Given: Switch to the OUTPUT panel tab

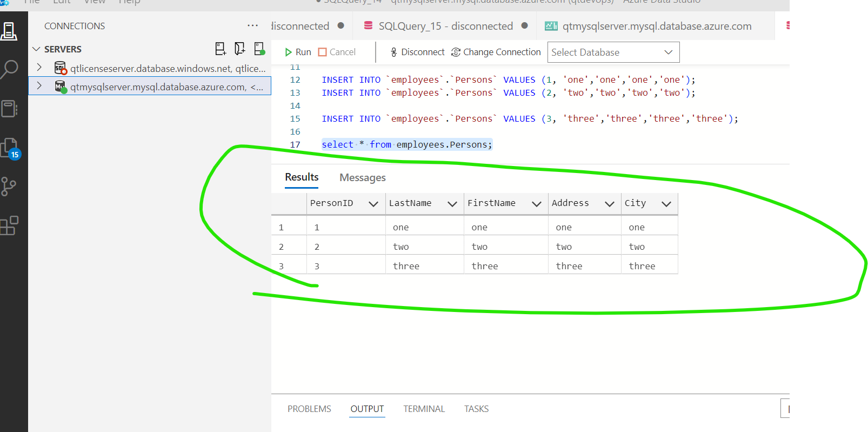Looking at the screenshot, I should click(367, 409).
